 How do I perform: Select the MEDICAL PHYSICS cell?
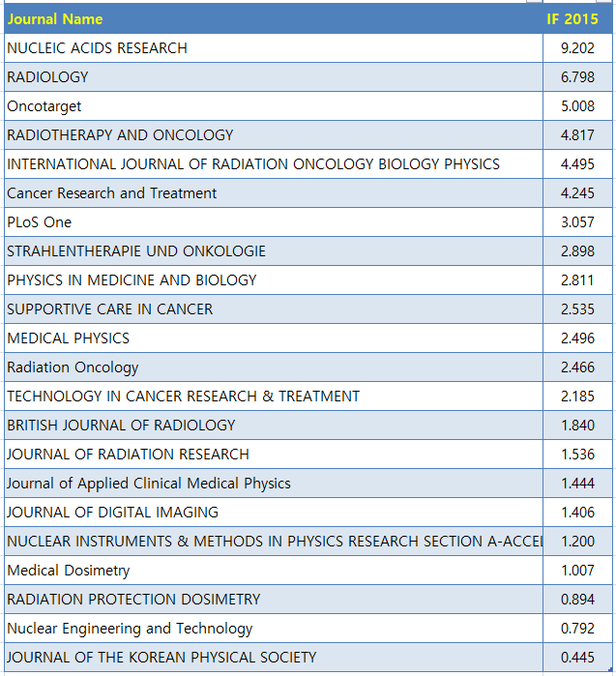pos(274,338)
